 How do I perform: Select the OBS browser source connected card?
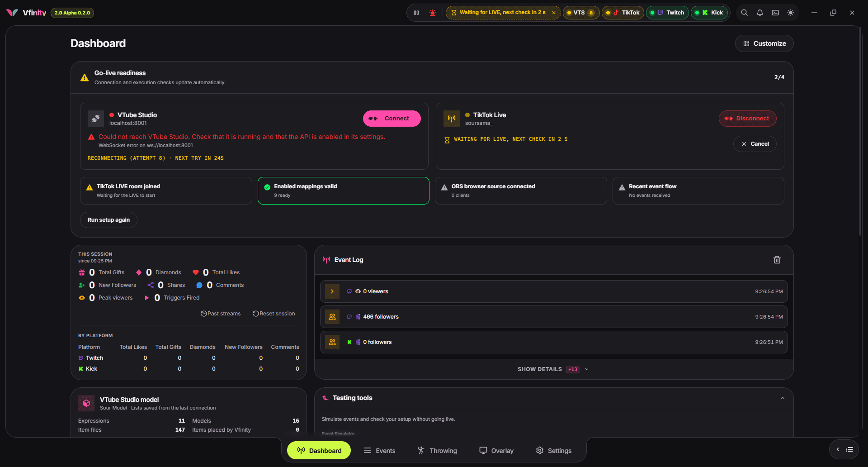coord(521,191)
